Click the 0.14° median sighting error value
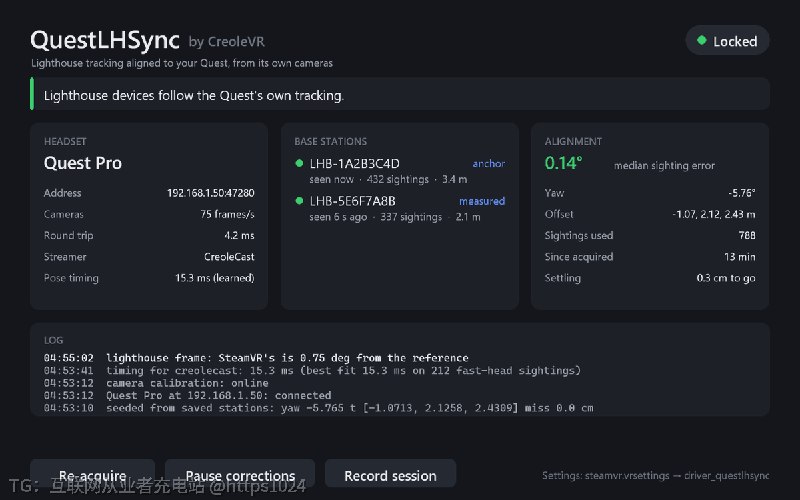This screenshot has height=500, width=800. pos(563,163)
